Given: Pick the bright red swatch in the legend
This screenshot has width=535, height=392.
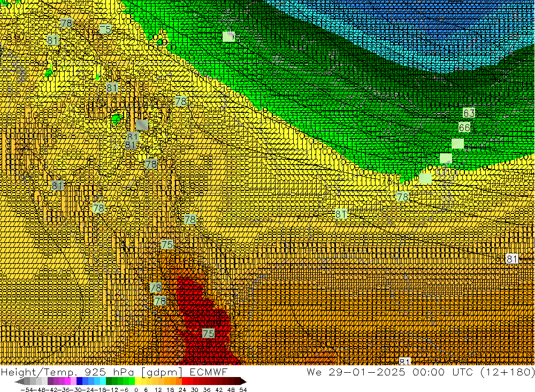Looking at the screenshot, I should coord(185,381).
